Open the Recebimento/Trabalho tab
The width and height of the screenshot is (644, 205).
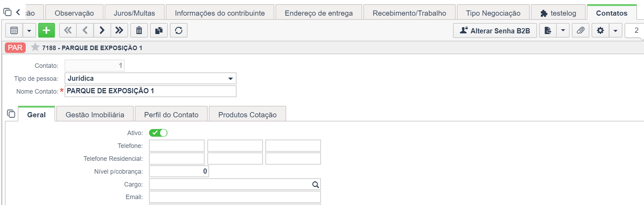[x=410, y=13]
